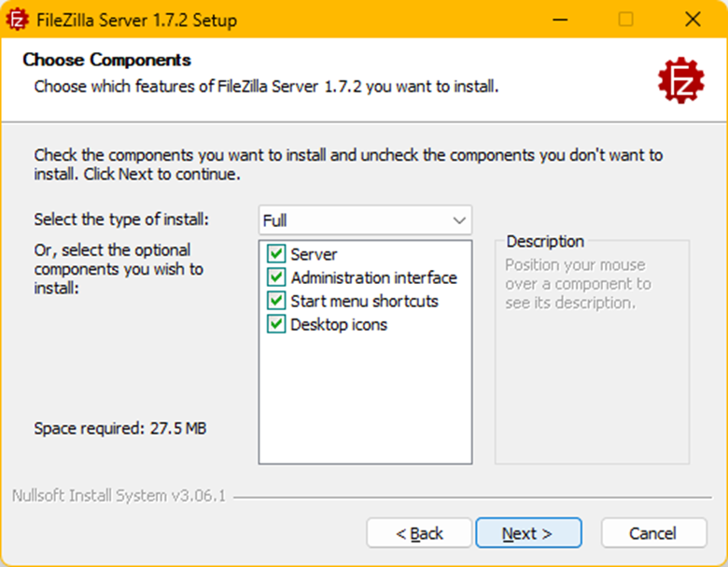Select the Administration interface label

click(373, 278)
